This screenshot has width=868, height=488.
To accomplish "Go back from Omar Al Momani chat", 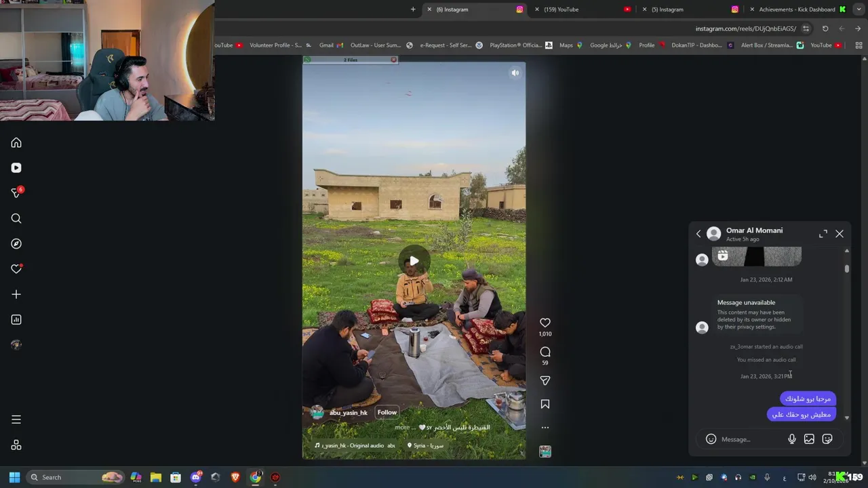I will coord(698,234).
